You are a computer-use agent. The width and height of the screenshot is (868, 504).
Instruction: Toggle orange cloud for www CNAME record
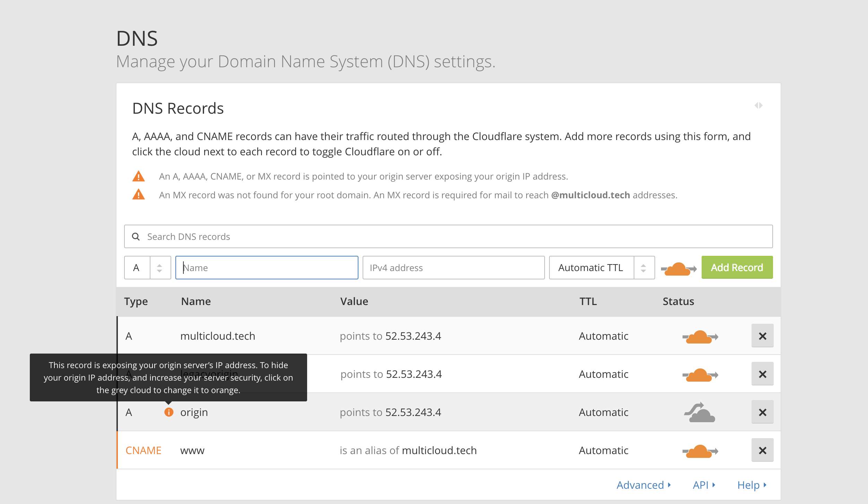pos(700,451)
